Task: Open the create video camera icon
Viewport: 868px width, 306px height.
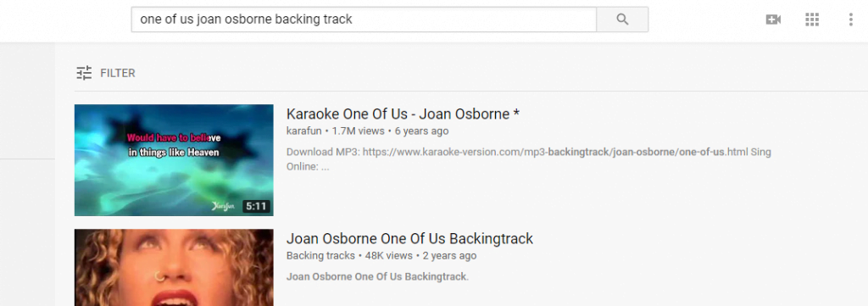Action: coord(773,19)
